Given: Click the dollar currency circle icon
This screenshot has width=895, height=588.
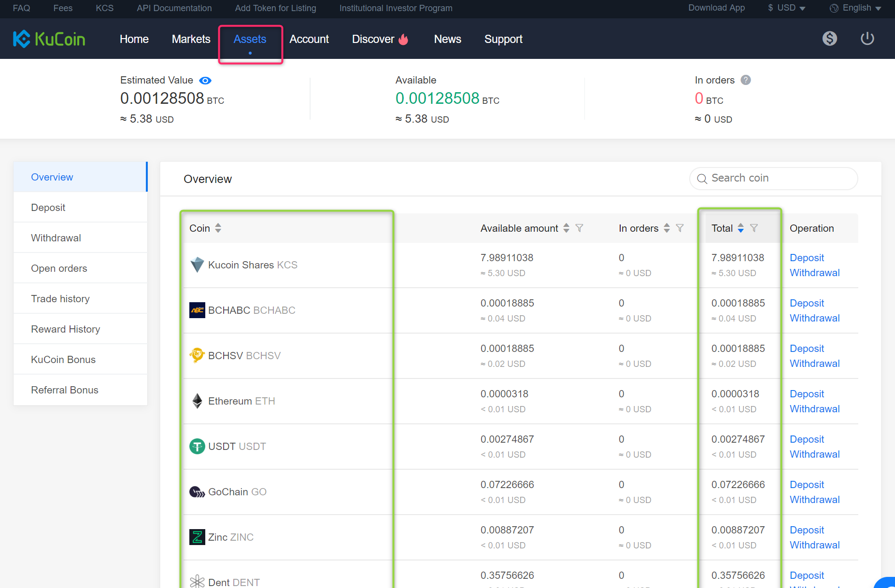Looking at the screenshot, I should tap(830, 39).
